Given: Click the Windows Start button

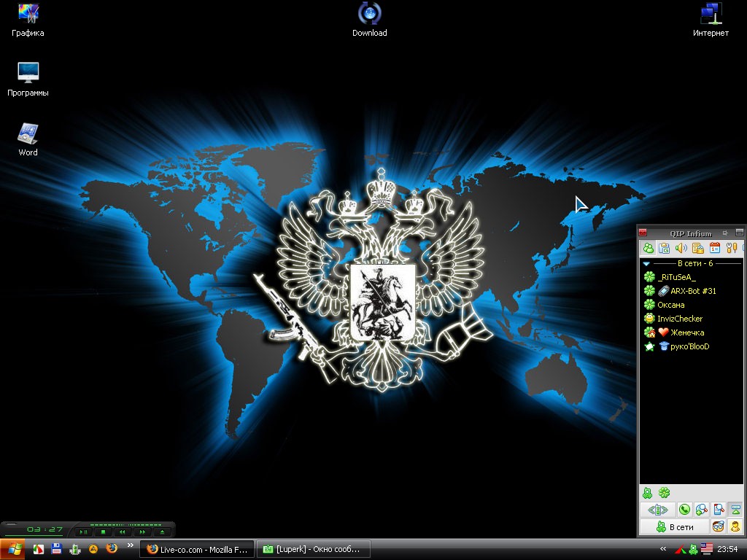Looking at the screenshot, I should pyautogui.click(x=14, y=548).
